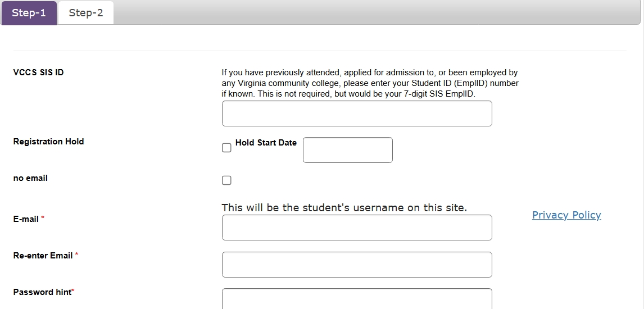Select the Step-1 tab
Image resolution: width=644 pixels, height=309 pixels.
point(29,13)
